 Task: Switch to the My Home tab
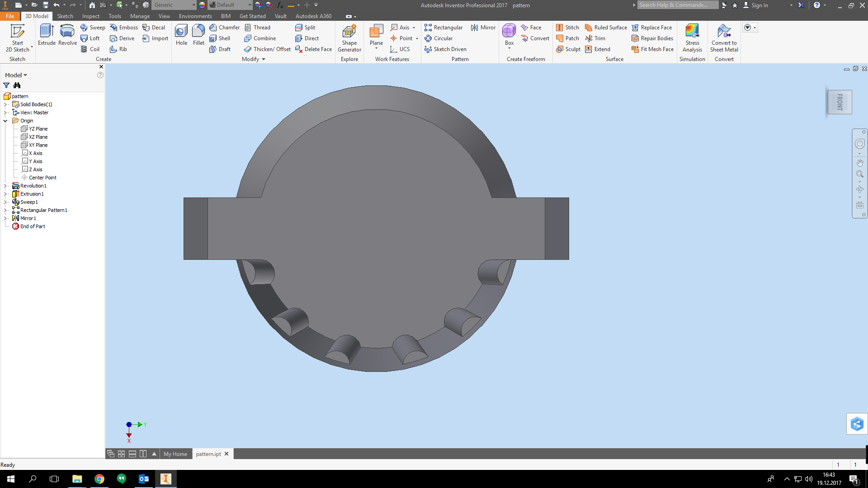pyautogui.click(x=175, y=454)
